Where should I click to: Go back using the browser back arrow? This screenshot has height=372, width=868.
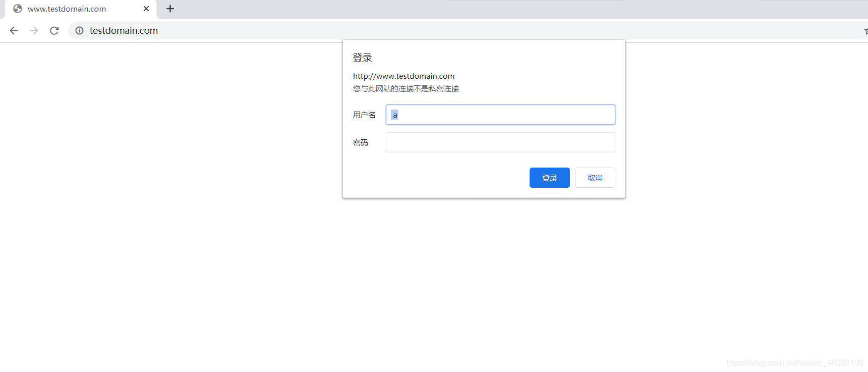click(x=14, y=30)
